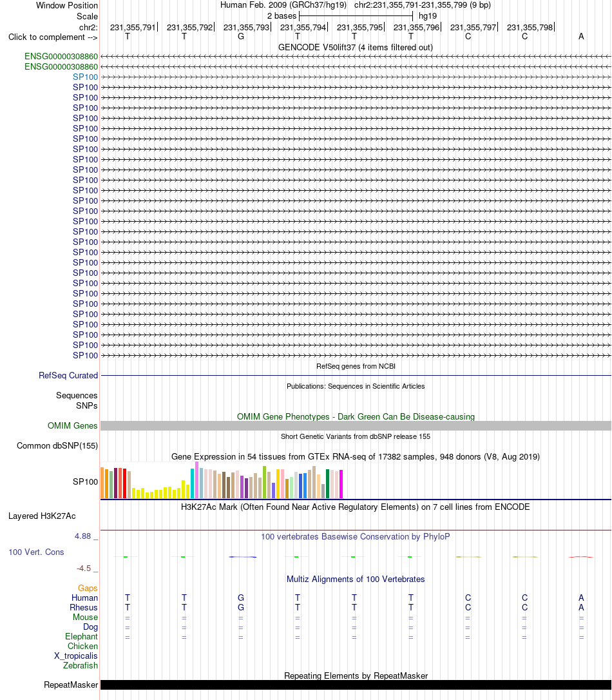Click the 'Window Position' label

click(x=67, y=5)
